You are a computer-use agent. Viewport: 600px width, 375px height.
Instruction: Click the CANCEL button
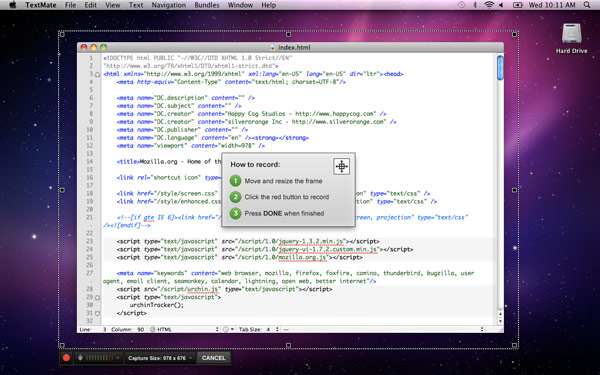pos(214,358)
